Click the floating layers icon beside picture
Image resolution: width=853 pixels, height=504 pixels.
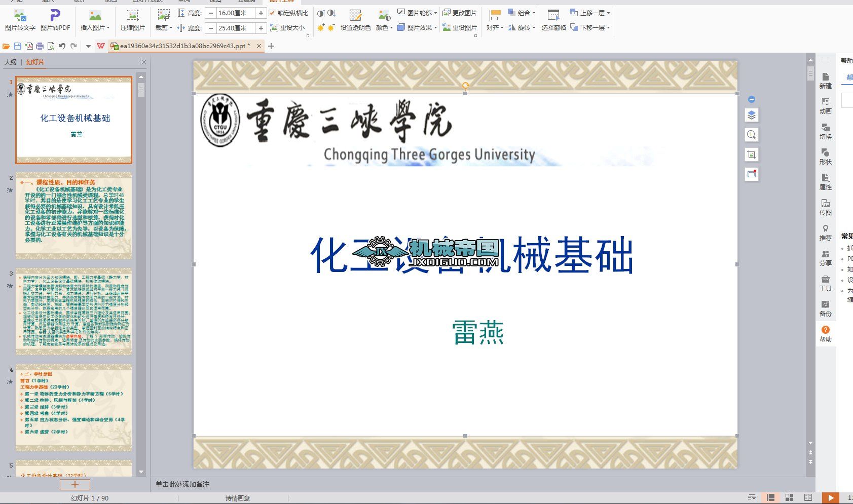[x=752, y=115]
